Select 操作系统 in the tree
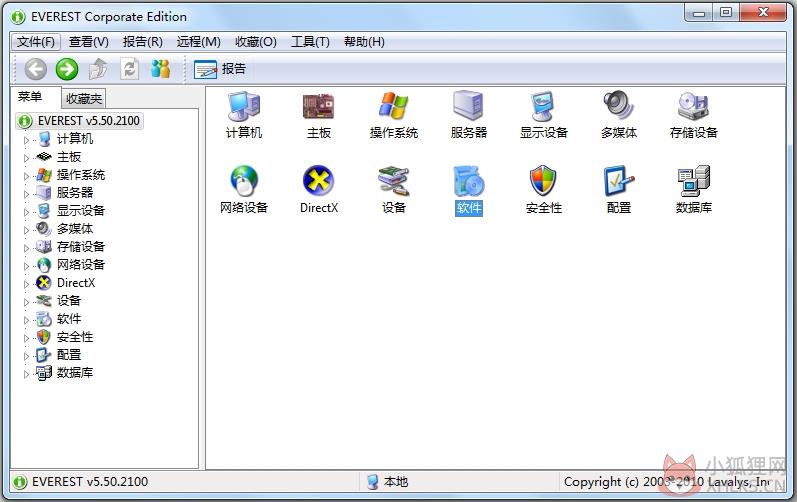 pyautogui.click(x=81, y=175)
